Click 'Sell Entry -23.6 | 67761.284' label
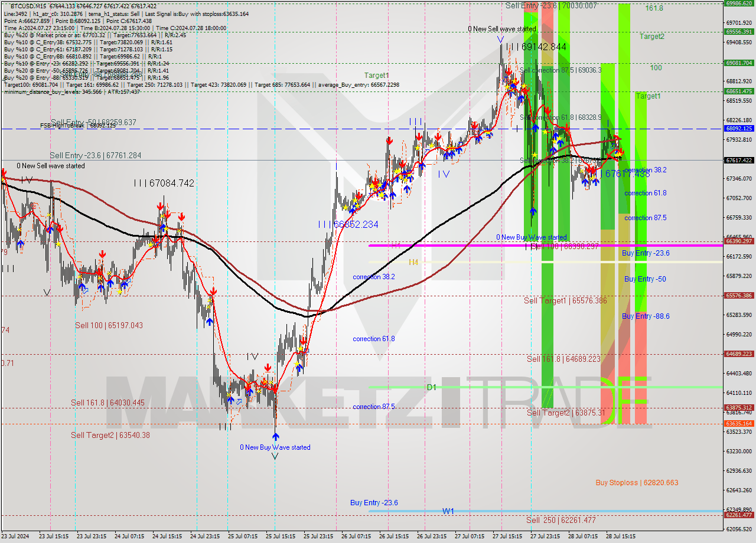 point(95,155)
